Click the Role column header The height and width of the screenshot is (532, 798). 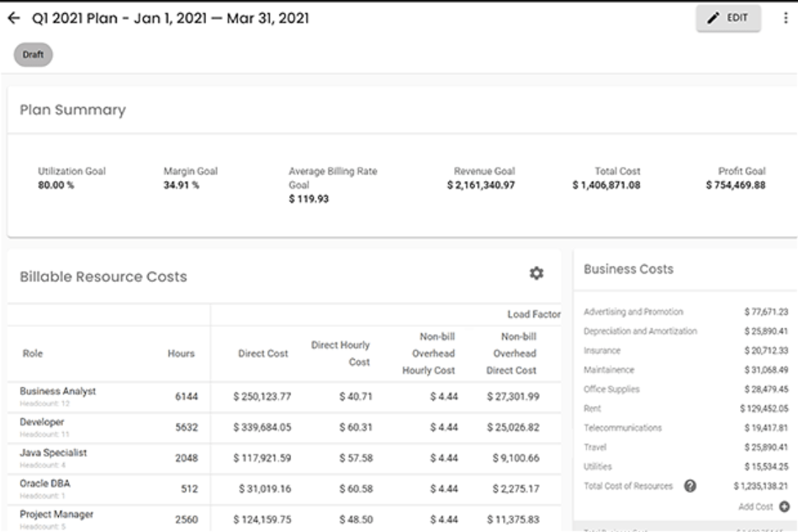click(x=32, y=353)
